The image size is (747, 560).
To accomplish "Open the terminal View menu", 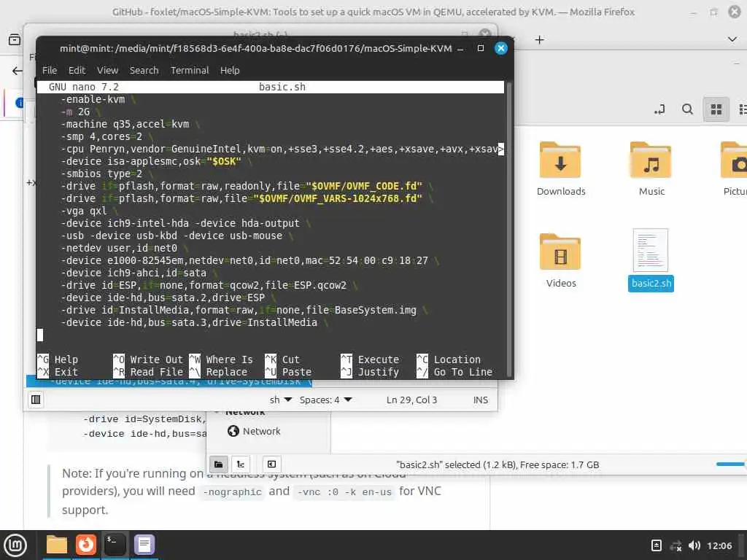I will 107,71.
